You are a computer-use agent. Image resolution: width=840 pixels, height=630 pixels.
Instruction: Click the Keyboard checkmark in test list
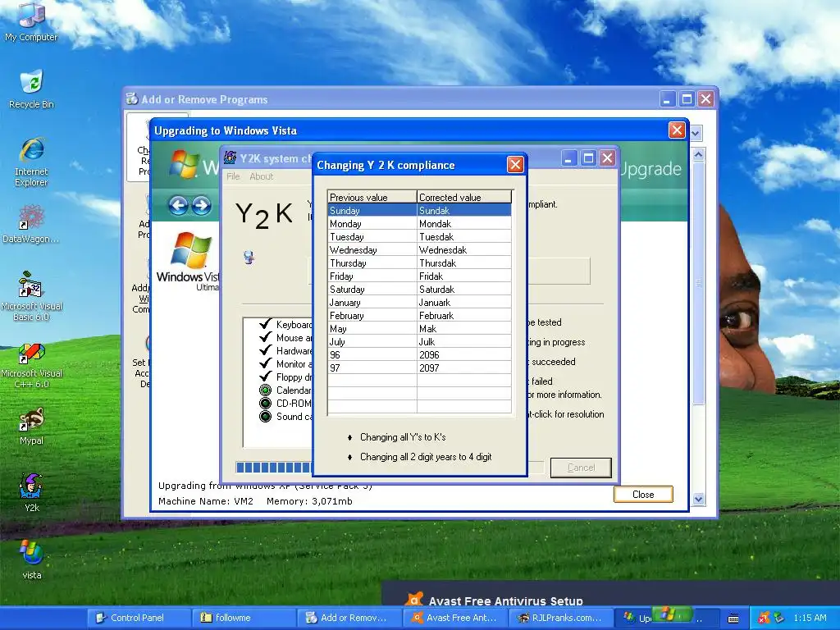click(x=265, y=323)
